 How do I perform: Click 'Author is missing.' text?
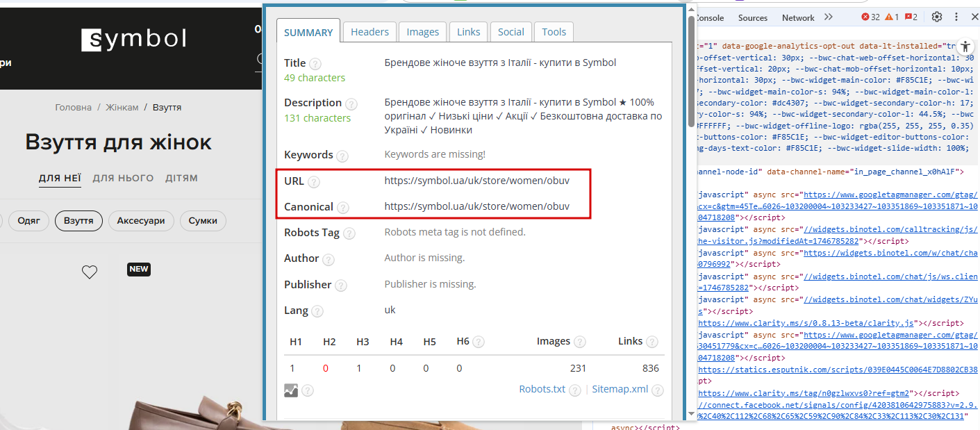pos(424,258)
